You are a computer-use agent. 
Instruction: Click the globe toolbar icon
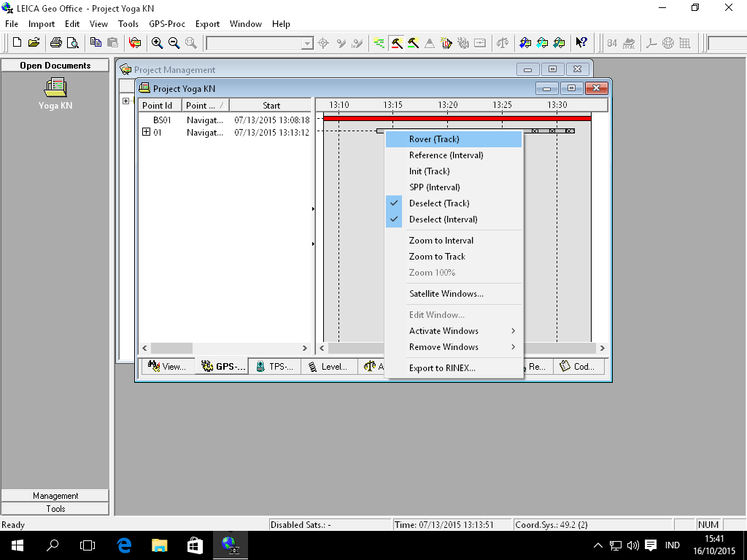(x=668, y=43)
